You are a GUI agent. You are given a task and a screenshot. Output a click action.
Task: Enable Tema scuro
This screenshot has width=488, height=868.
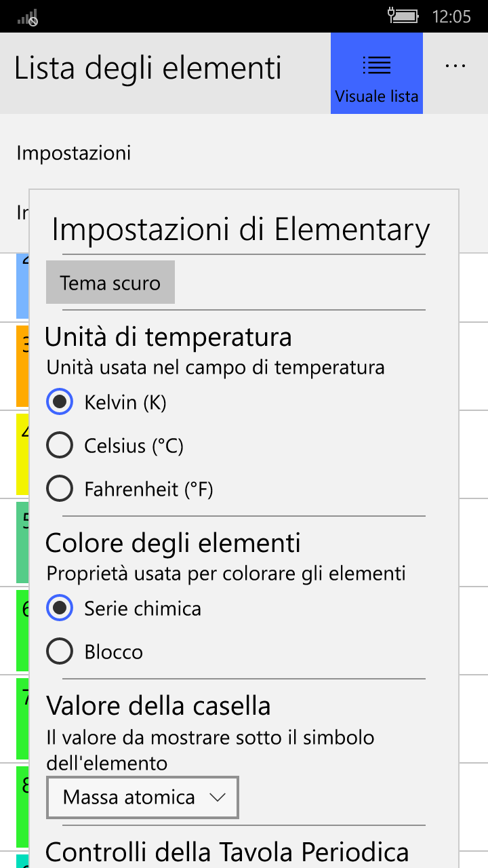[110, 281]
